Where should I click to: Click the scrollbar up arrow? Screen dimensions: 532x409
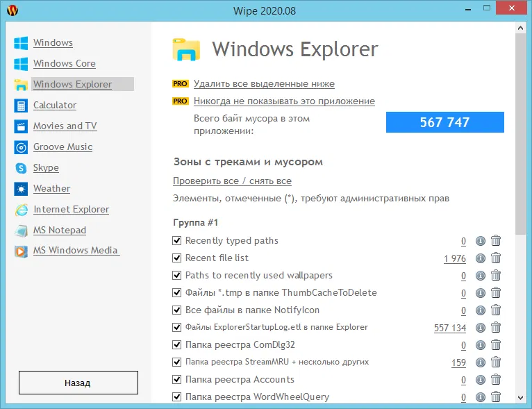point(520,28)
